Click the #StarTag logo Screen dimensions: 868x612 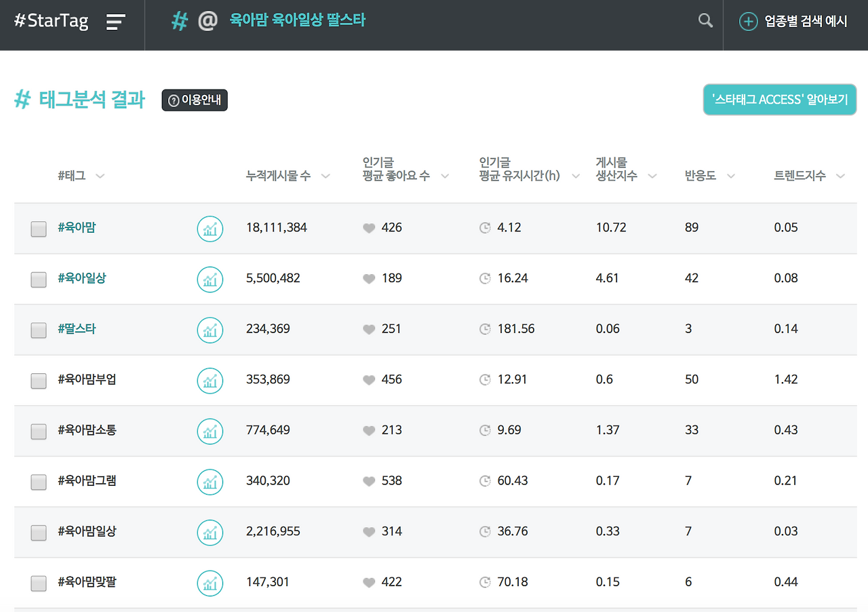[x=52, y=21]
